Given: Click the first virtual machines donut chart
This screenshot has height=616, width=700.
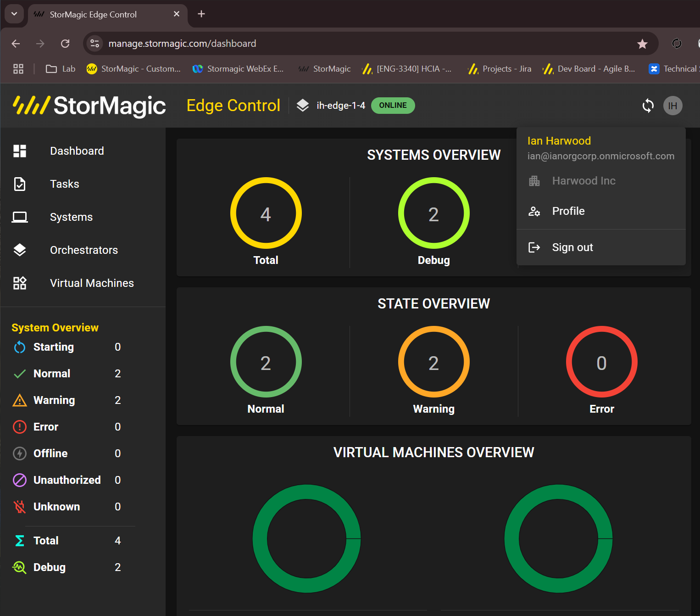Looking at the screenshot, I should coord(307,538).
